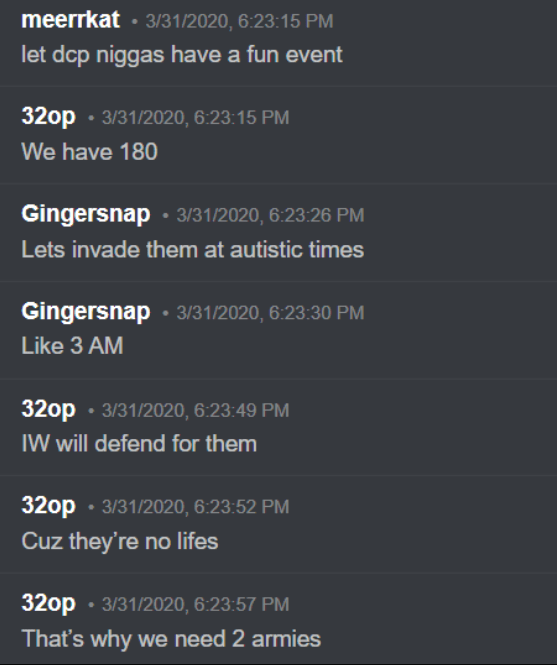This screenshot has height=665, width=557.
Task: Click the 6:23:57 PM timestamp
Action: (196, 604)
